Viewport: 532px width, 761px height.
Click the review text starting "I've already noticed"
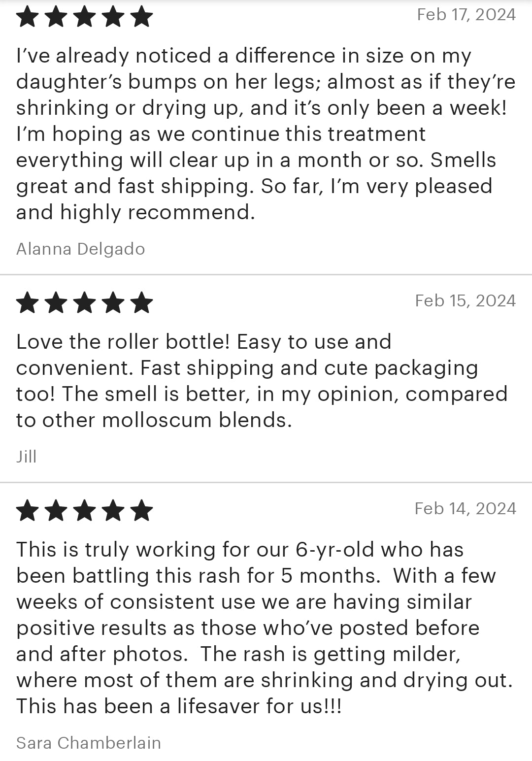pyautogui.click(x=256, y=134)
